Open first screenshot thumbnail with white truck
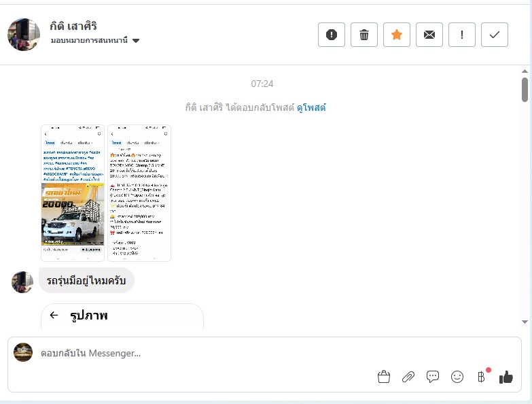Viewport: 532px width, 404px height. pos(73,193)
